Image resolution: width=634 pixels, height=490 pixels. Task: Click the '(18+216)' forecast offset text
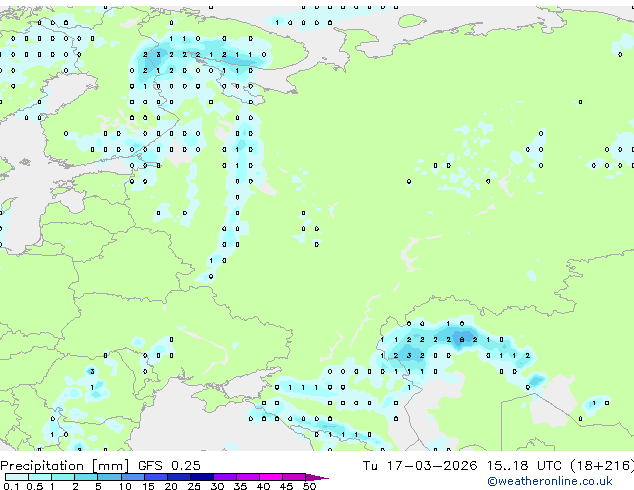(602, 466)
